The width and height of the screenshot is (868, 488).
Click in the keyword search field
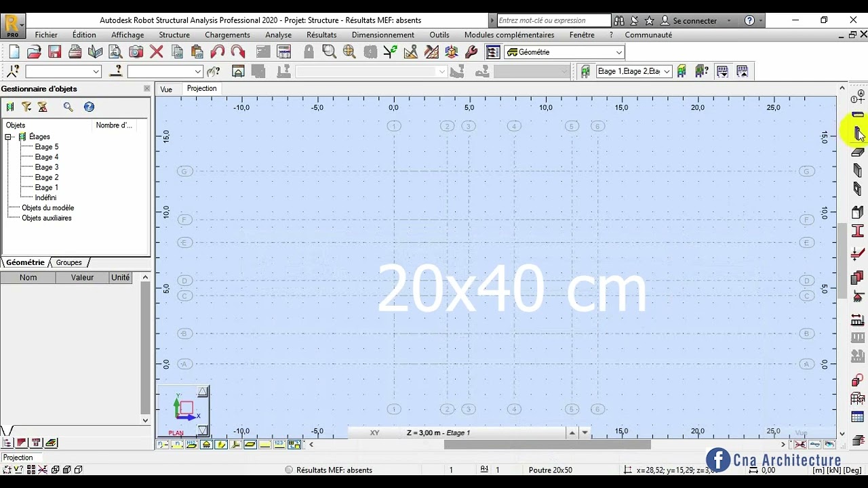[x=554, y=20]
